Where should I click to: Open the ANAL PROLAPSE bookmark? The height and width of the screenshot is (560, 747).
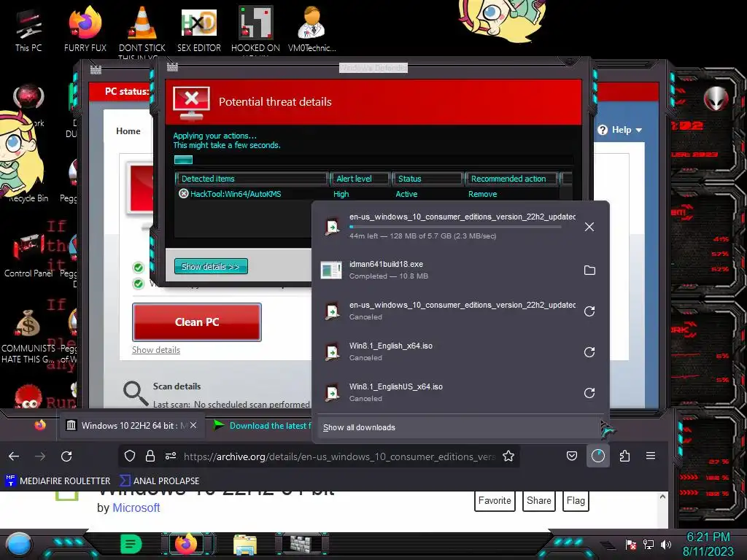pyautogui.click(x=160, y=481)
